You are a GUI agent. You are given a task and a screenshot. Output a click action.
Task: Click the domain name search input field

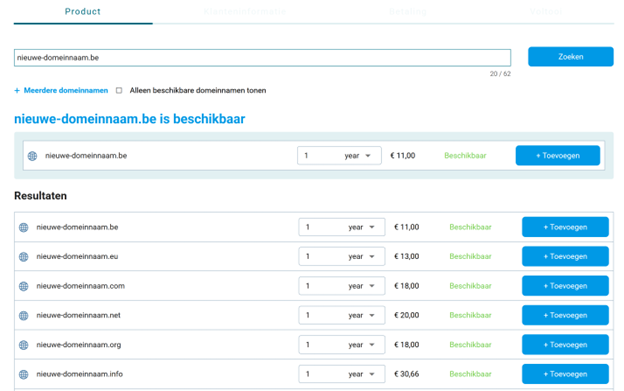pyautogui.click(x=262, y=58)
